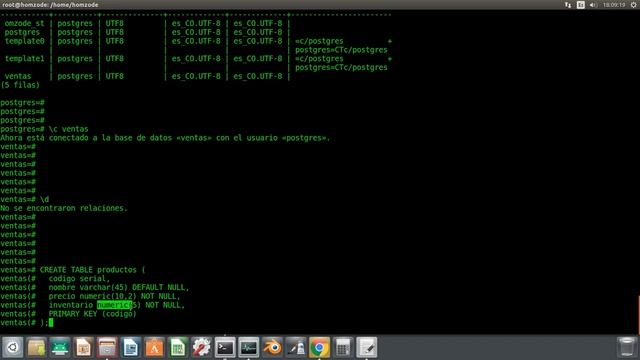Click the word inventario in the terminal
The width and height of the screenshot is (640, 360).
(x=71, y=305)
